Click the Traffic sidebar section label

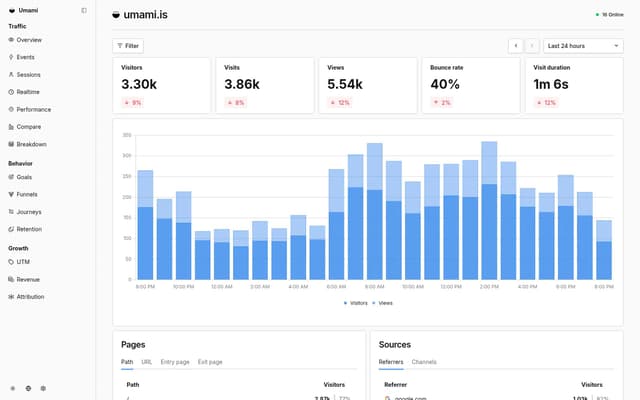[x=17, y=26]
